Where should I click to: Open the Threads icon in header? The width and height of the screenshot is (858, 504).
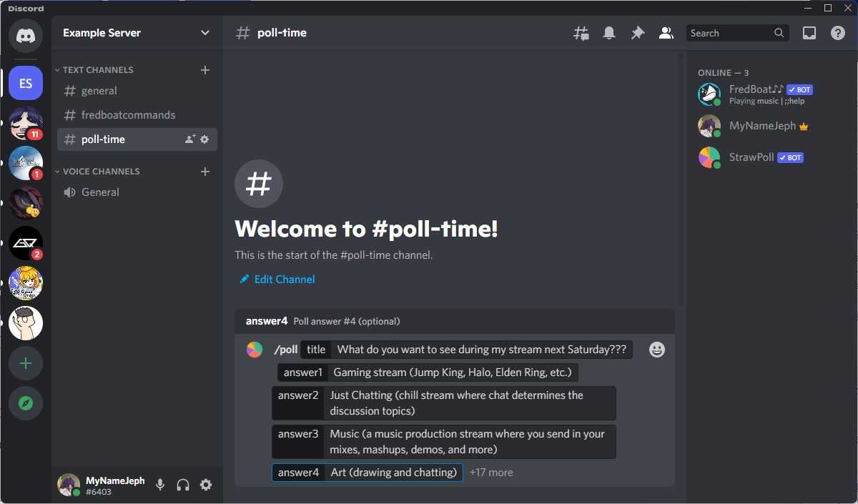(581, 33)
